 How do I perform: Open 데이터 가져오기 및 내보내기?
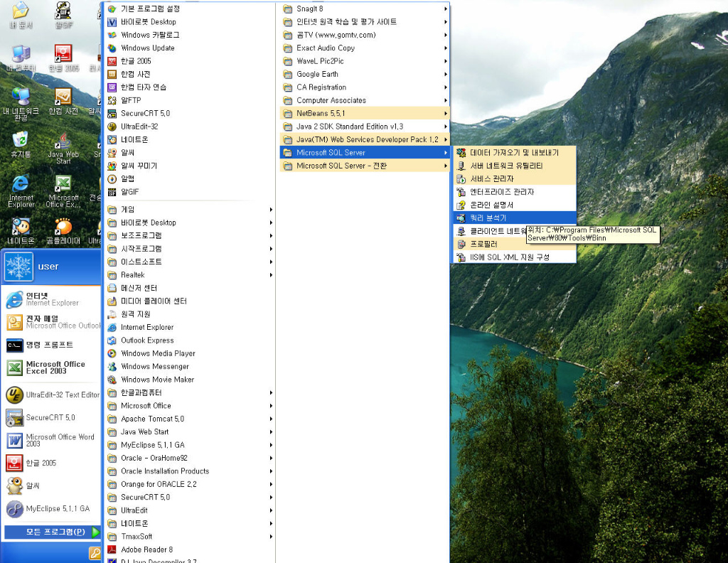[515, 153]
